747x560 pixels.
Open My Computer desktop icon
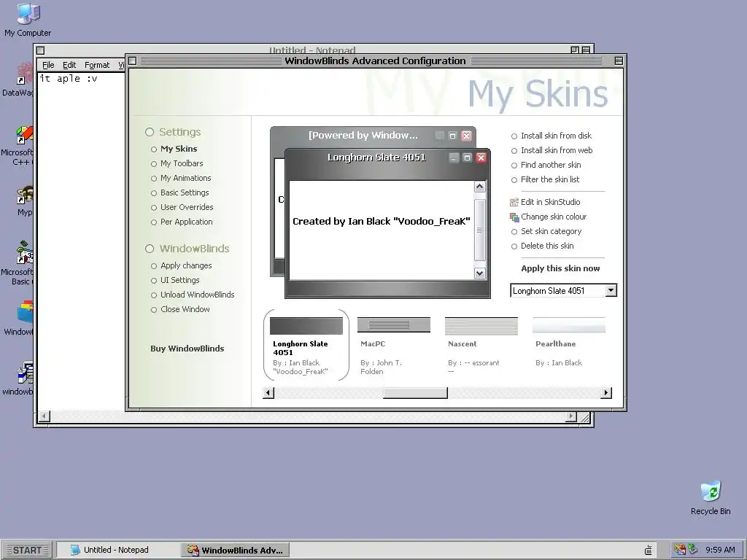pyautogui.click(x=28, y=19)
